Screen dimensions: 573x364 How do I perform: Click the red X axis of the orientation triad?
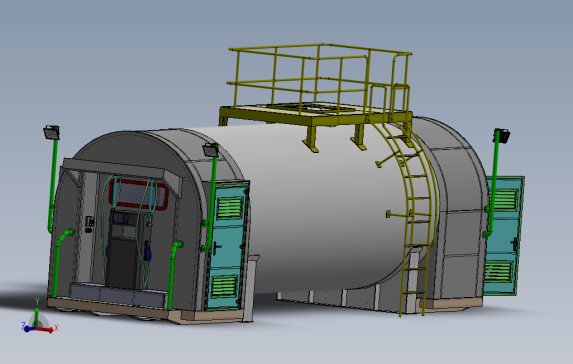point(46,330)
